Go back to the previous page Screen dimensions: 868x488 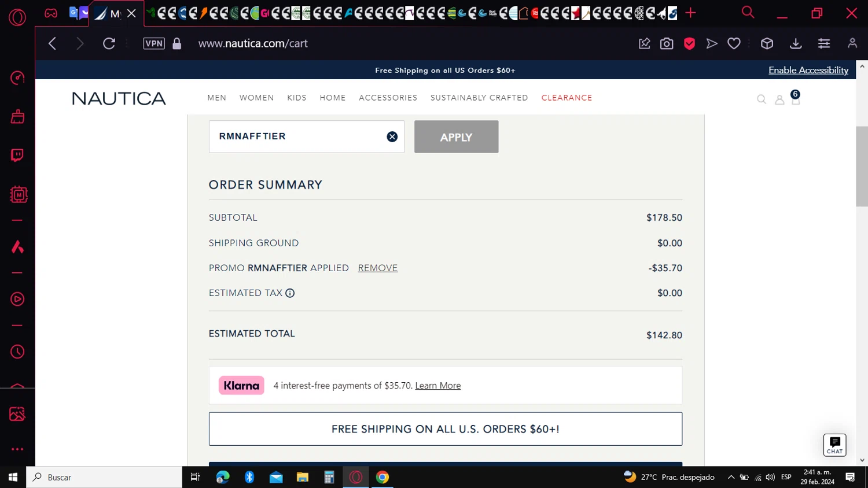(x=52, y=43)
